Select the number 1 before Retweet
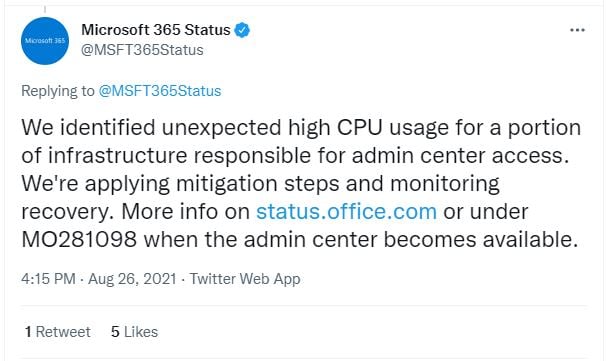This screenshot has width=607, height=361. (x=28, y=332)
